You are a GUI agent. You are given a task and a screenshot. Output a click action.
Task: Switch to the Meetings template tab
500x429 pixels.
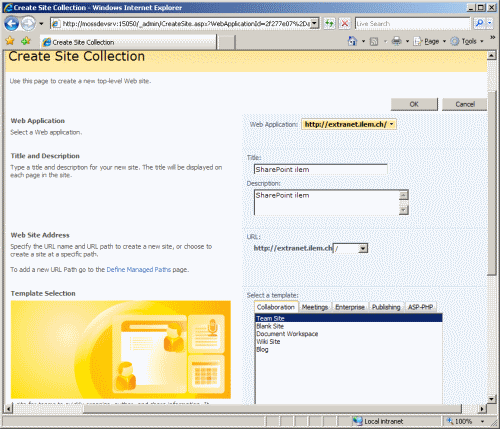coord(315,307)
